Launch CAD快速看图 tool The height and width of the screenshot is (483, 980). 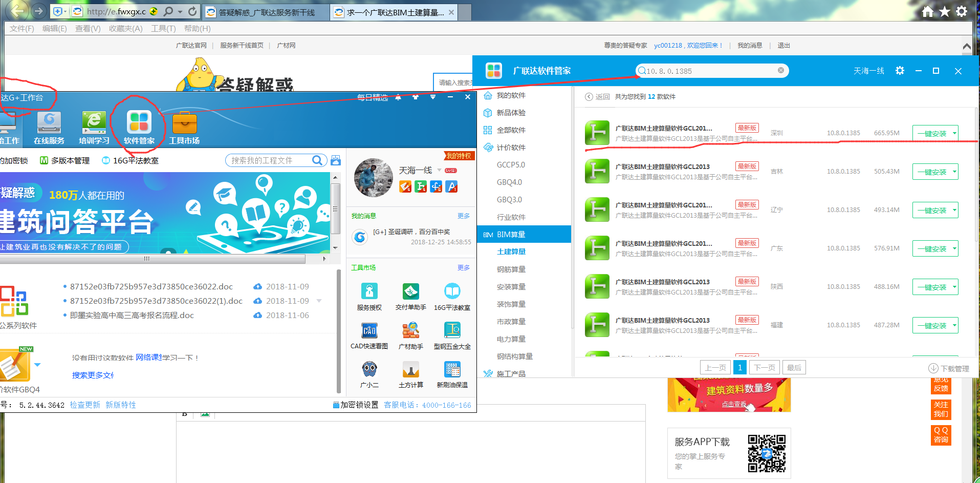click(369, 335)
